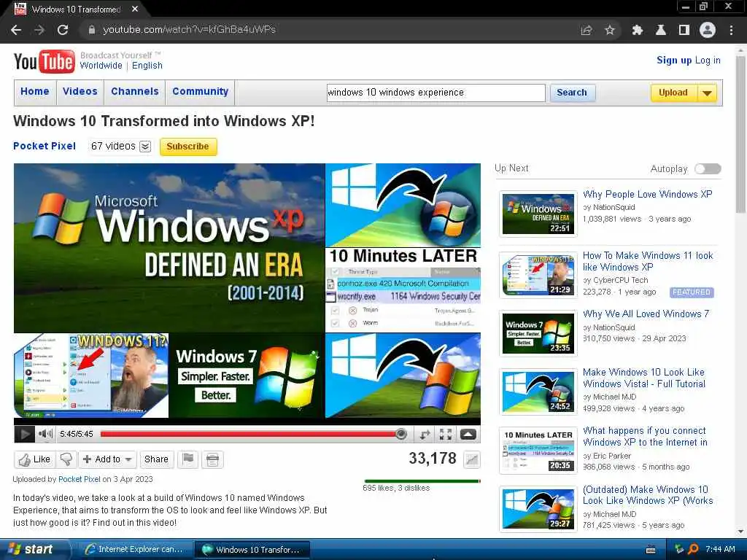Toggle the Autoplay switch
The height and width of the screenshot is (560, 747).
[708, 168]
